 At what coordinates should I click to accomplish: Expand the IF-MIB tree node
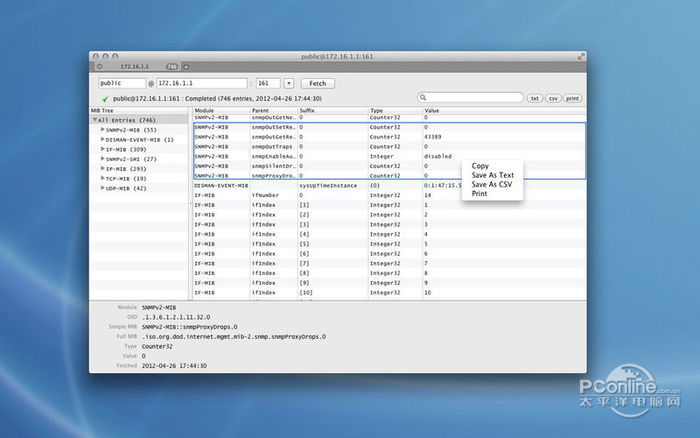[102, 149]
